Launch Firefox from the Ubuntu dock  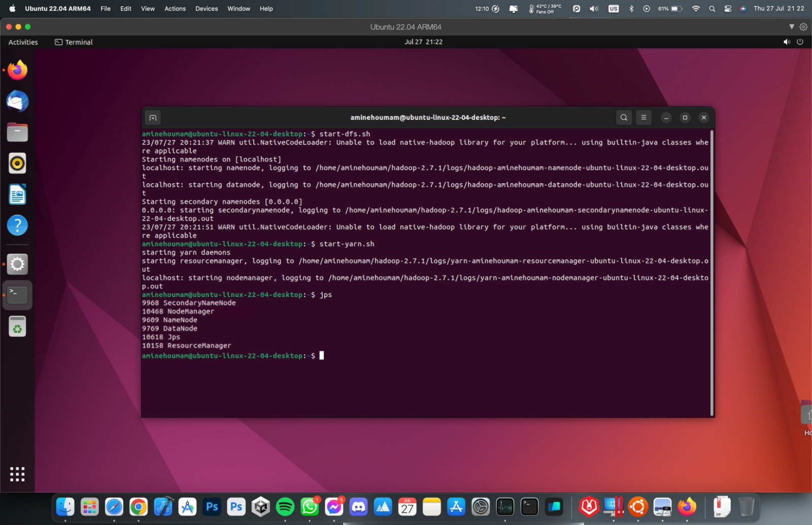tap(17, 70)
